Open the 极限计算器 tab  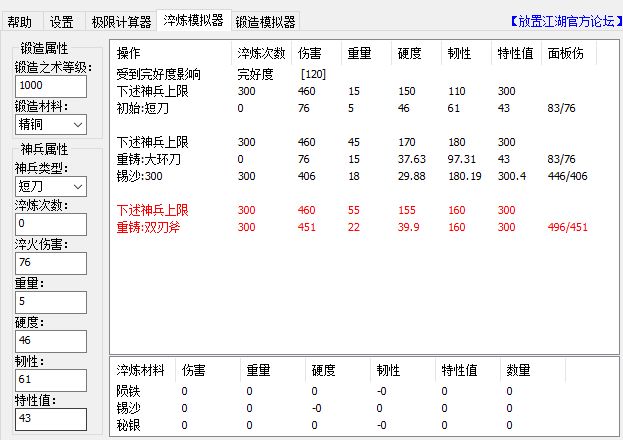point(121,21)
